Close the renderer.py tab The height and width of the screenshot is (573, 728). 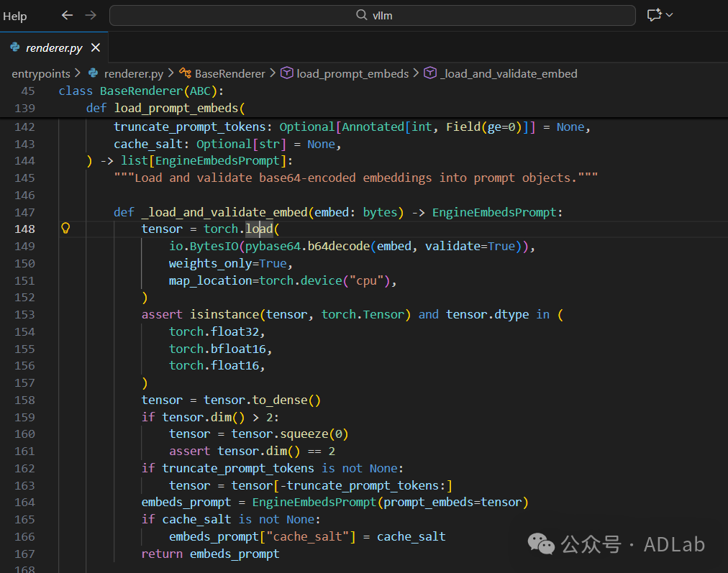96,48
